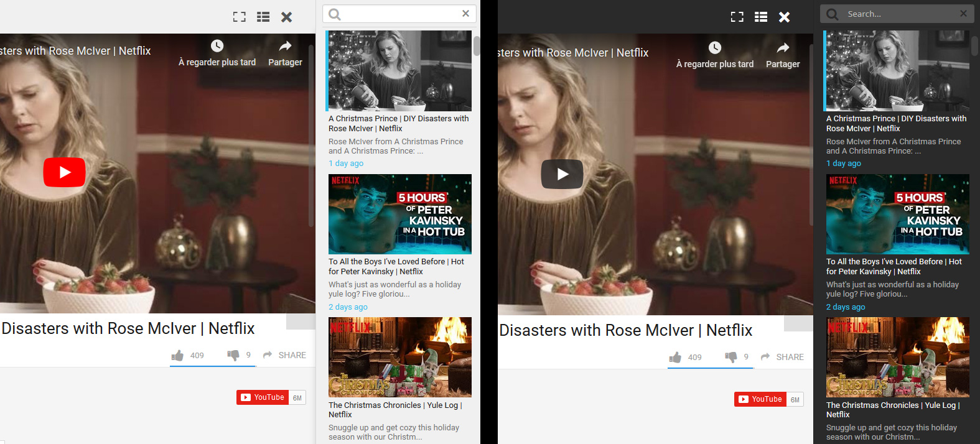This screenshot has height=444, width=980.
Task: Click 'Rose McIver from A Christmas Prince' description, light sidebar
Action: coord(396,146)
